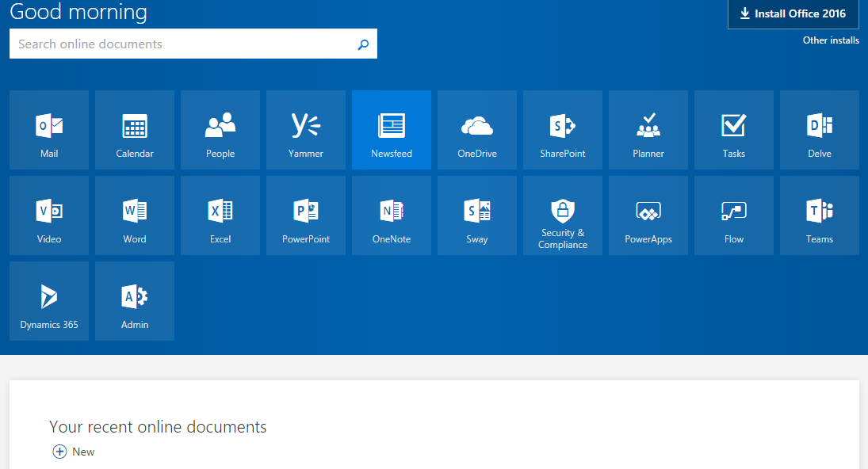Create a new document with the New button
The height and width of the screenshot is (469, 868).
point(73,451)
